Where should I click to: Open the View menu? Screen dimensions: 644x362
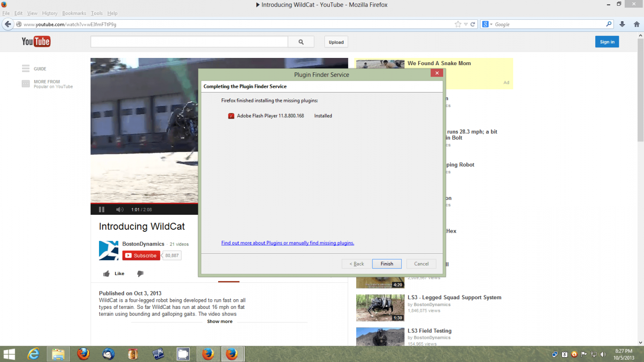point(32,13)
